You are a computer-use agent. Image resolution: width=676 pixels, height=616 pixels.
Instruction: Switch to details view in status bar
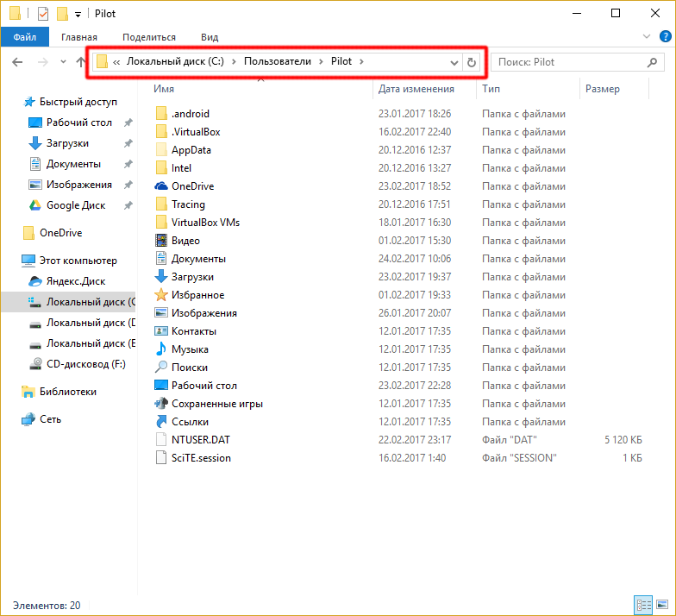[643, 605]
